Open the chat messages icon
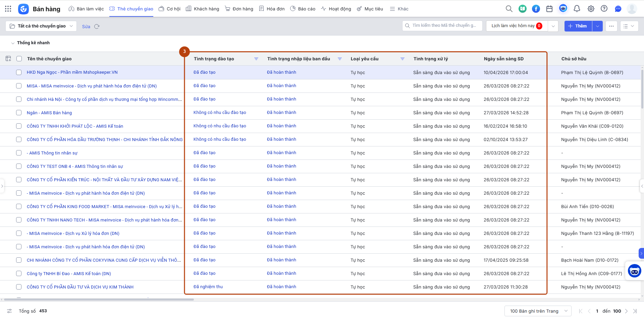 [x=618, y=9]
